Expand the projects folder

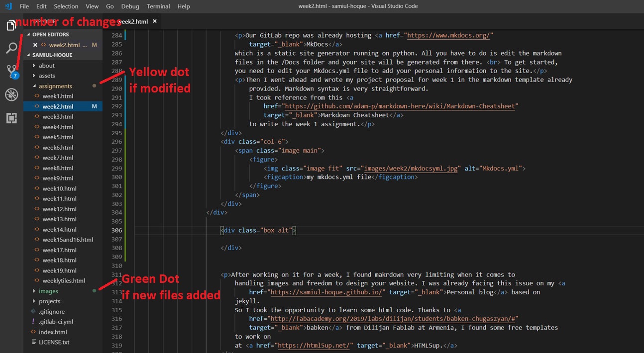pyautogui.click(x=63, y=301)
